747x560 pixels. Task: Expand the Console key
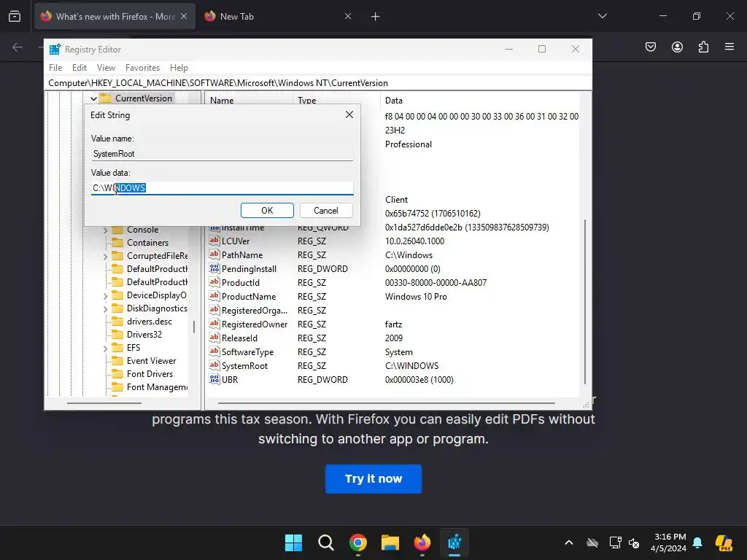tap(105, 230)
